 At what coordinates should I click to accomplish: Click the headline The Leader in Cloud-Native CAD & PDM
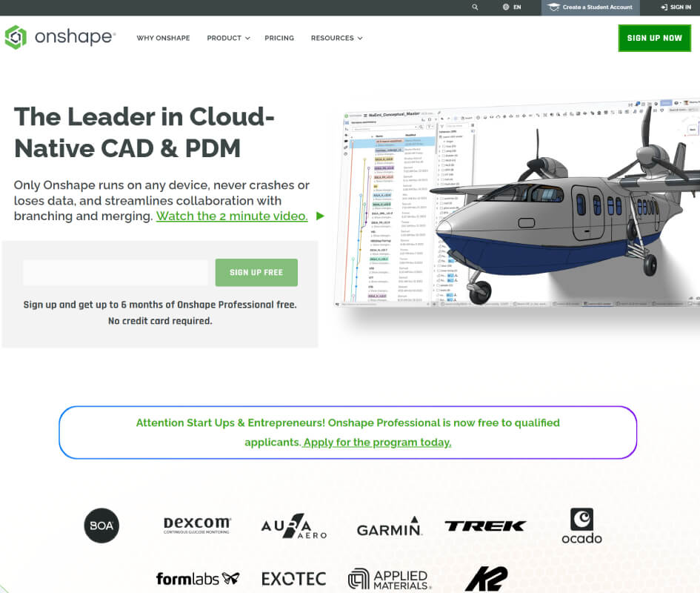click(x=144, y=132)
